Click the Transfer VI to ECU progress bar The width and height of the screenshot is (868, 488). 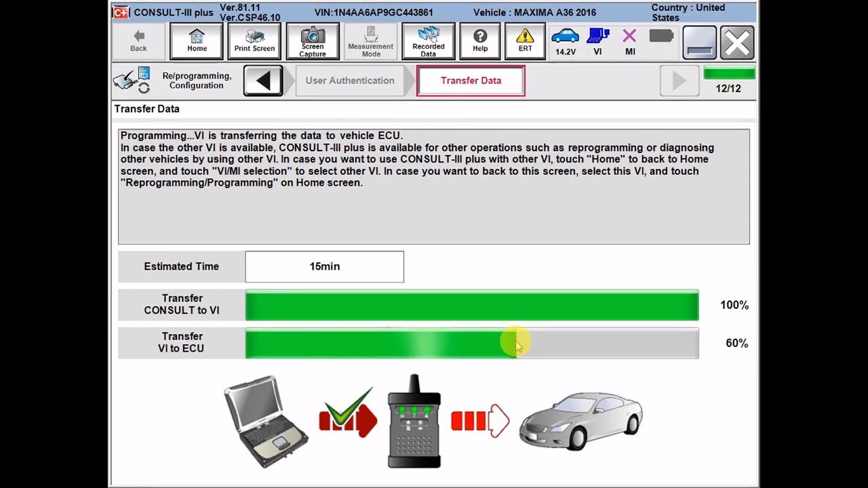(472, 343)
